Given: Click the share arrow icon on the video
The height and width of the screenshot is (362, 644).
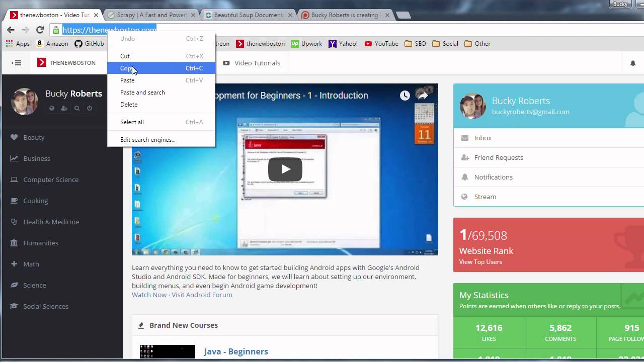Looking at the screenshot, I should tap(423, 96).
